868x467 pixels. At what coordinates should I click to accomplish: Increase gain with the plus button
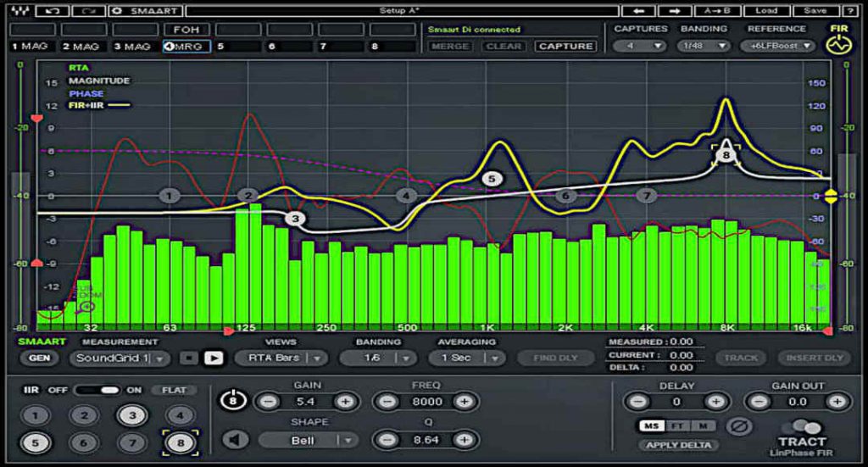pos(345,401)
